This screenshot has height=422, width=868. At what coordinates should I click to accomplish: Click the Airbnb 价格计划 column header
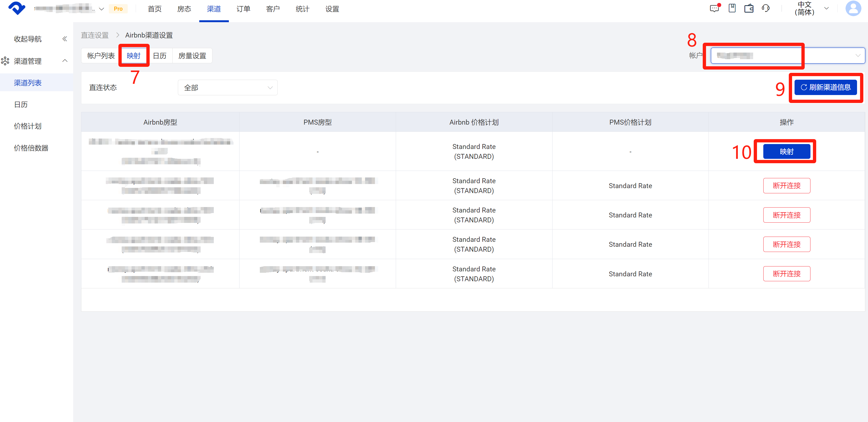[474, 122]
